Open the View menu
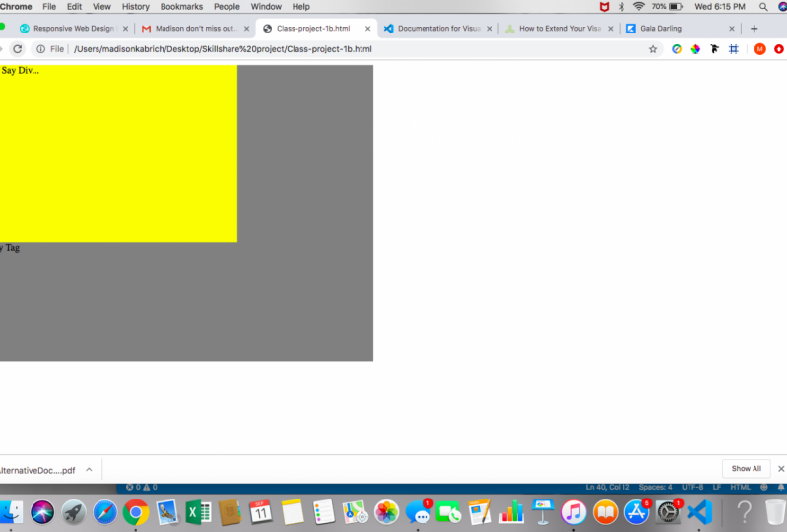 pos(101,7)
